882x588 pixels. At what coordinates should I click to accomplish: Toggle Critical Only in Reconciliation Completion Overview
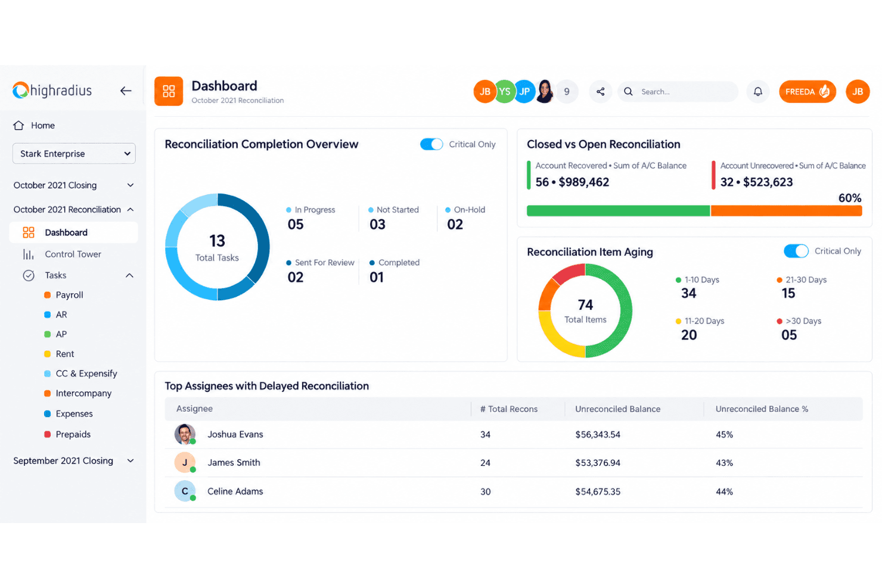pos(431,144)
